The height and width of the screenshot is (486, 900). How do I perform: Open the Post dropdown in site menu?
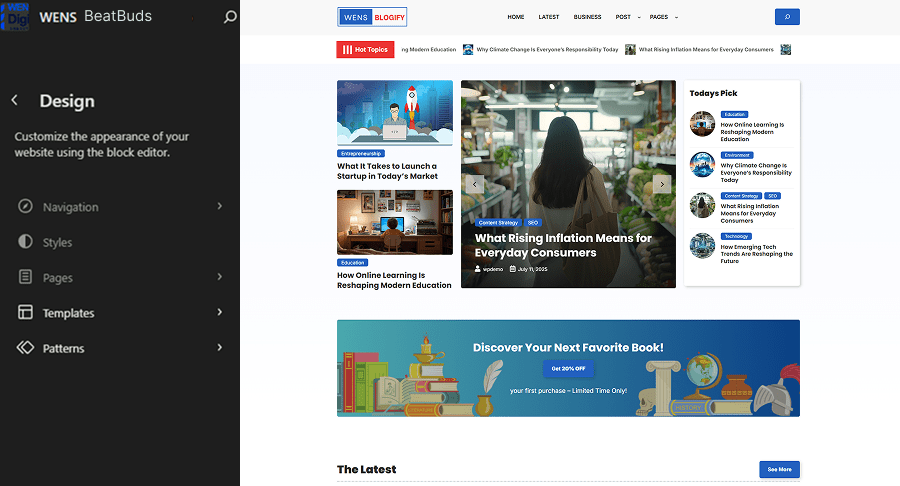tap(625, 17)
